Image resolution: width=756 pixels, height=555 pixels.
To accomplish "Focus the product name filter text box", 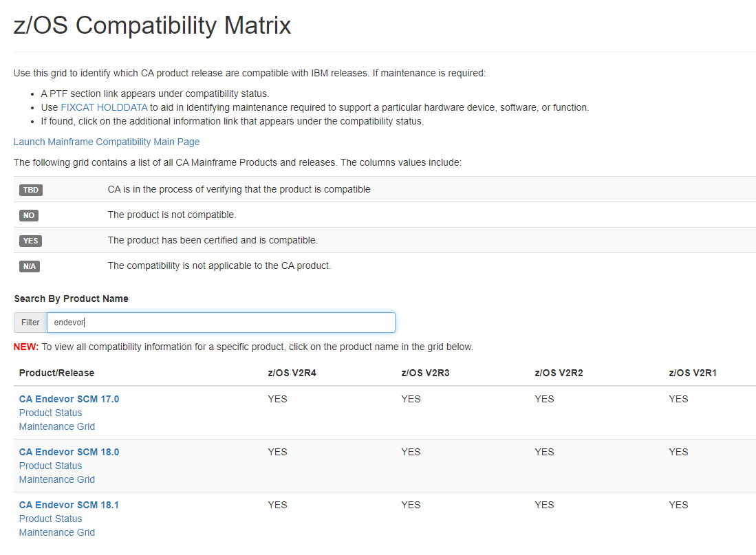I will [221, 323].
